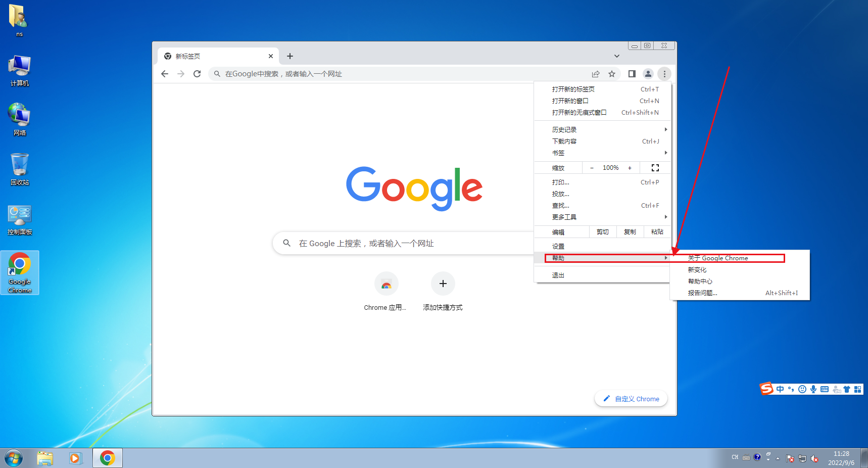Click the Sogou emoji smiley icon

point(802,389)
